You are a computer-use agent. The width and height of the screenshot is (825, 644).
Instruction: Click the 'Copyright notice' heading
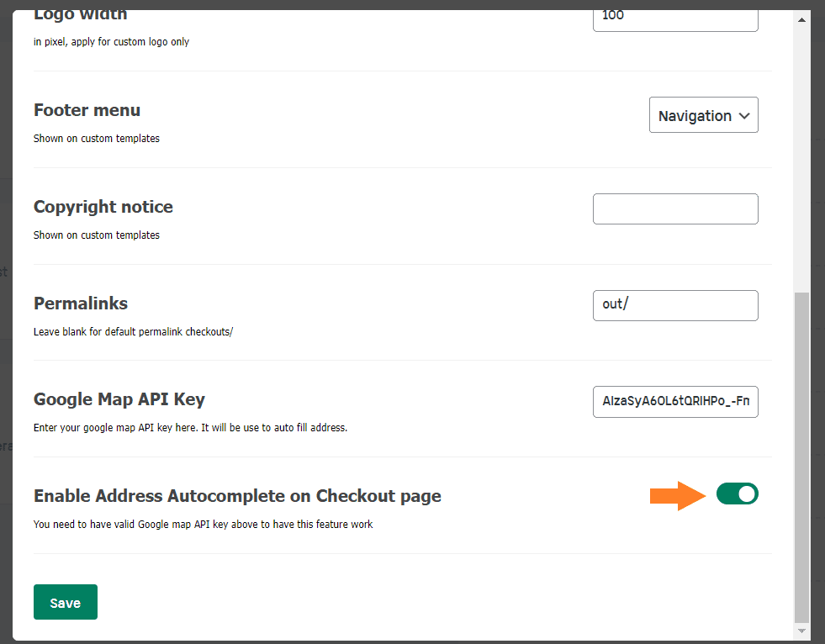coord(103,207)
